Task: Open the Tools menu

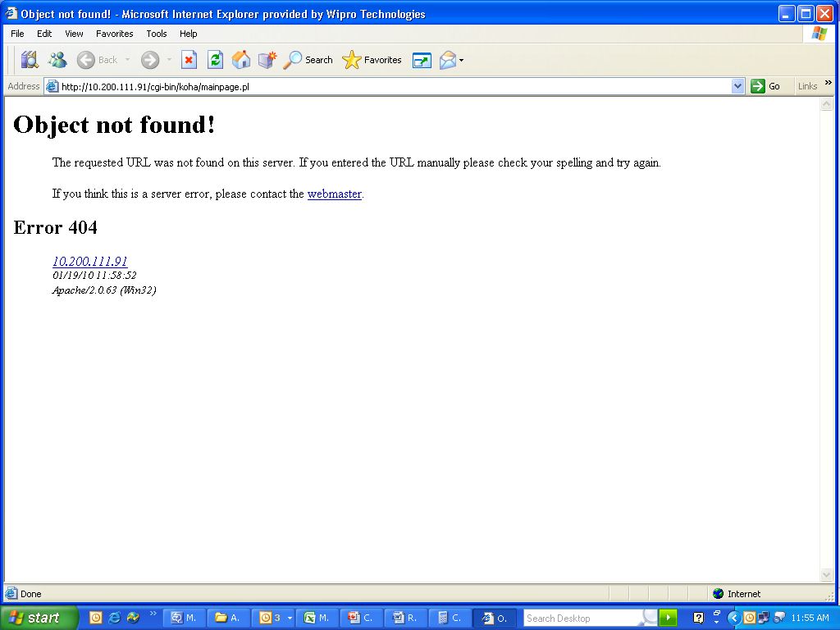Action: pos(156,34)
